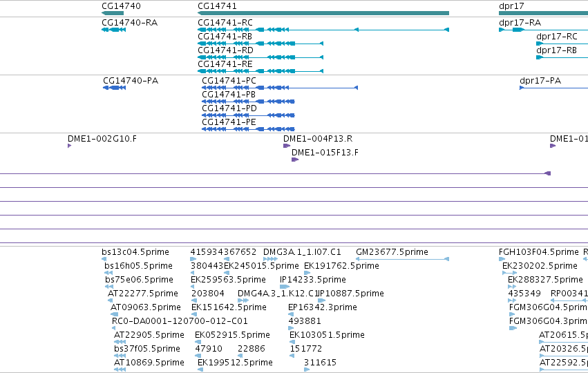588x373 pixels.
Task: Click the EK288327.5prime EST label
Action: click(x=546, y=280)
